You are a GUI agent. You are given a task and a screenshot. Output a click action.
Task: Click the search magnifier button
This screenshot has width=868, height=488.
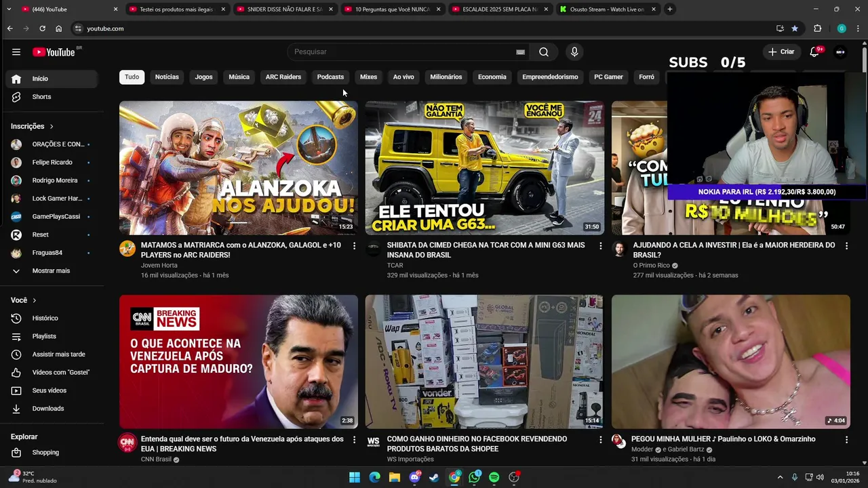click(544, 52)
